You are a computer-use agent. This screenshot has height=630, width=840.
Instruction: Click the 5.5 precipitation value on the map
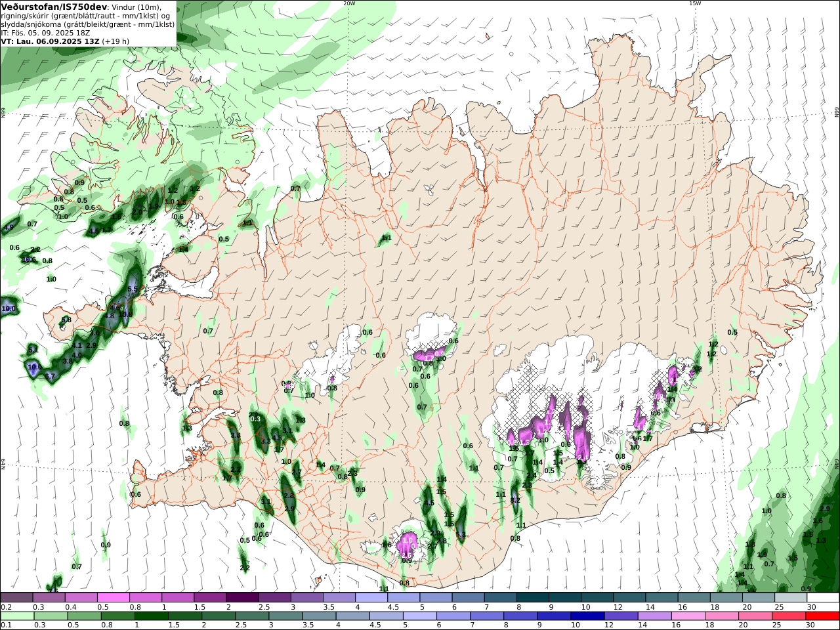tap(132, 289)
